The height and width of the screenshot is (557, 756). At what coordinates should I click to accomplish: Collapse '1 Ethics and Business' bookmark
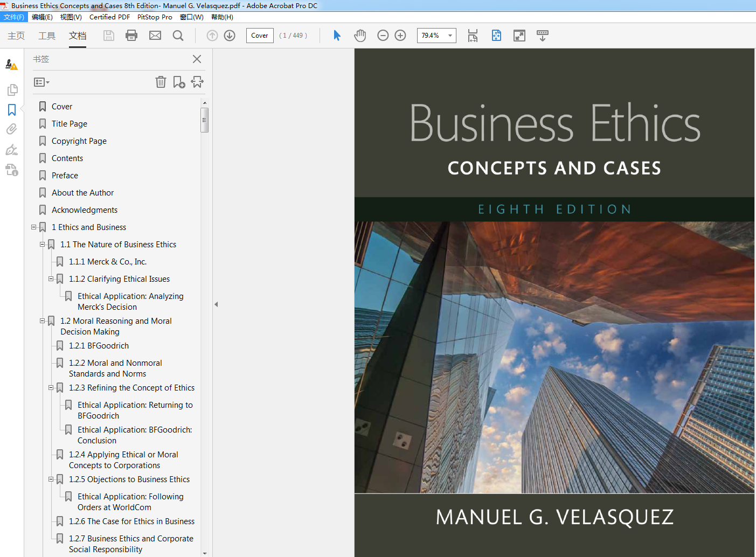pyautogui.click(x=33, y=227)
